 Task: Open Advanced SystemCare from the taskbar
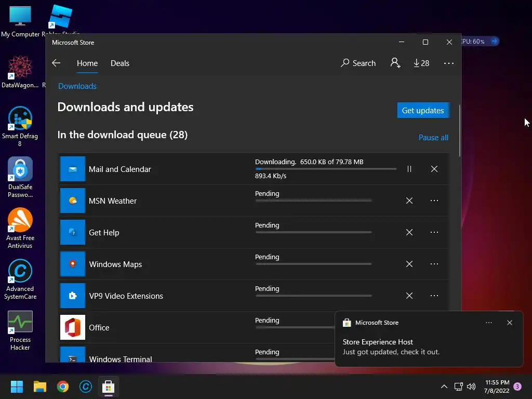tap(86, 387)
